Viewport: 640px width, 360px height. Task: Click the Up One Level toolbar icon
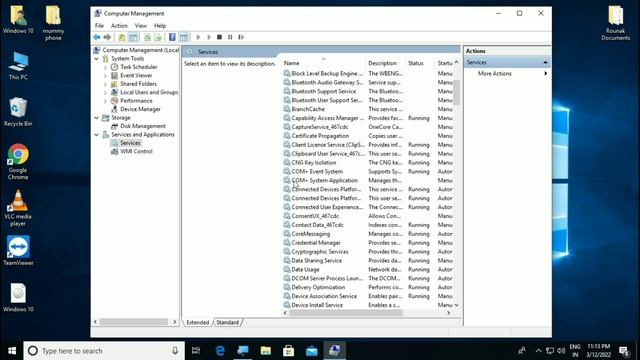122,37
